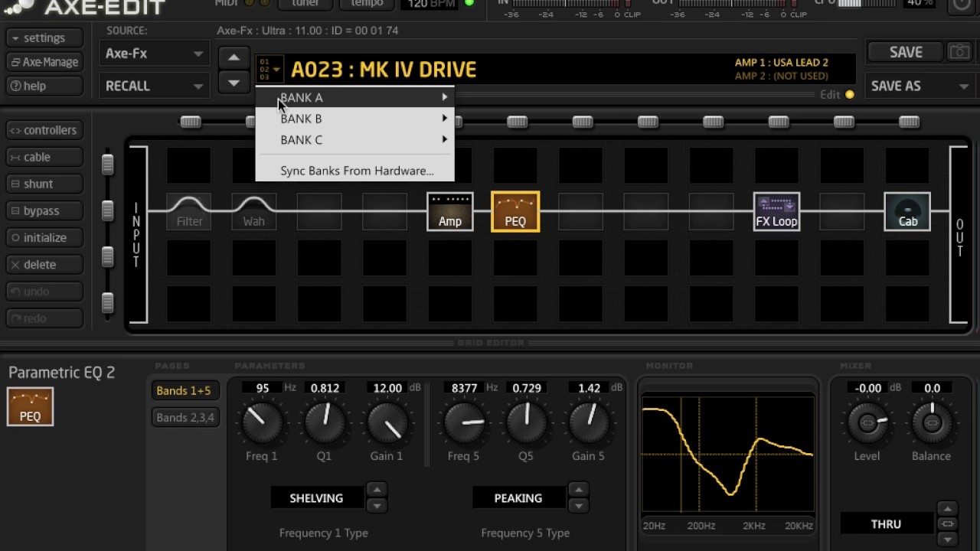Click the Level knob in Mixer
The image size is (980, 551).
click(867, 422)
